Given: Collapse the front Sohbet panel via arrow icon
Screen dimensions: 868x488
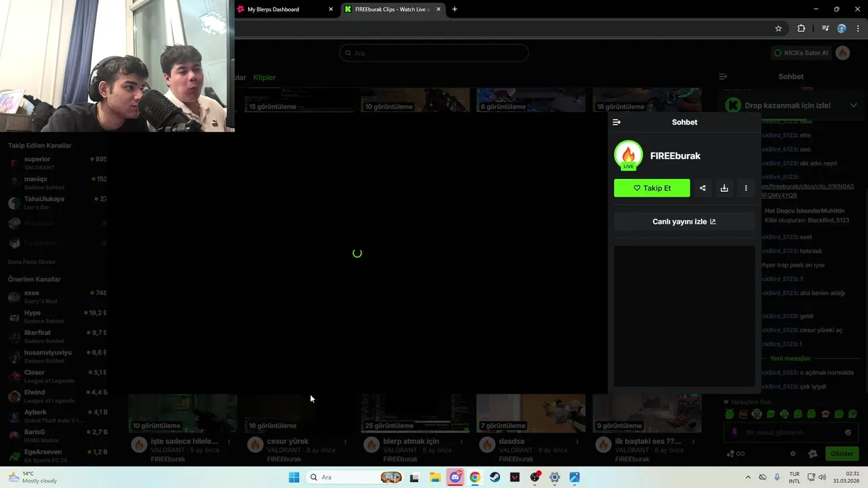Looking at the screenshot, I should (x=616, y=122).
